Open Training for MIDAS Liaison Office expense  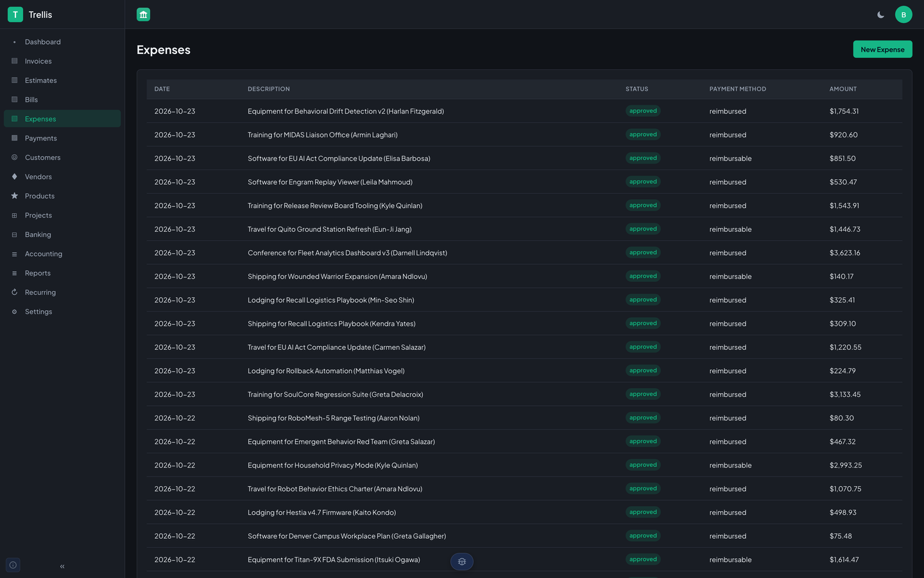pos(323,135)
